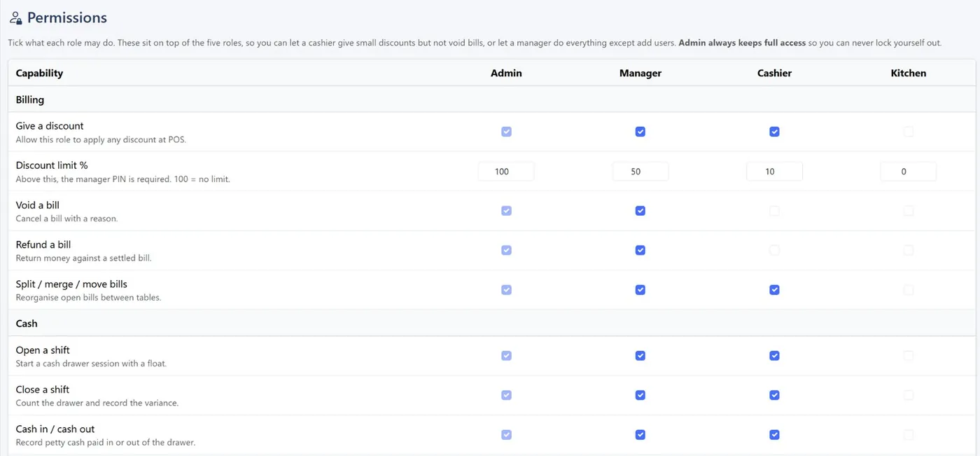Click the Capability column header
This screenshot has width=980, height=456.
[39, 73]
